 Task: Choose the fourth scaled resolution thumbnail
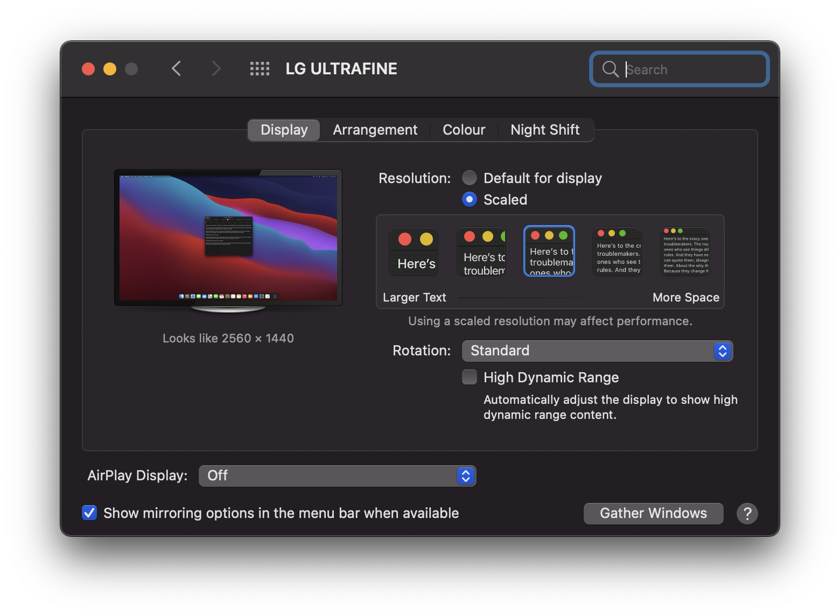(x=617, y=251)
